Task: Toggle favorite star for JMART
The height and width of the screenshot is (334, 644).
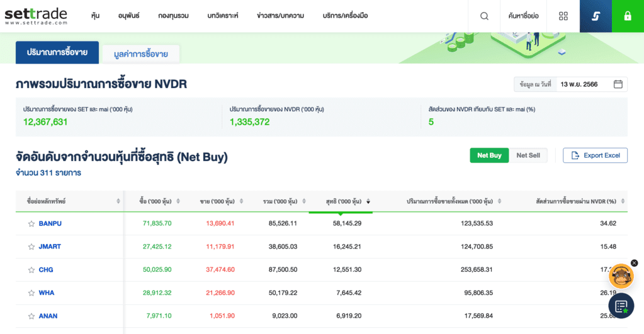Action: [31, 247]
